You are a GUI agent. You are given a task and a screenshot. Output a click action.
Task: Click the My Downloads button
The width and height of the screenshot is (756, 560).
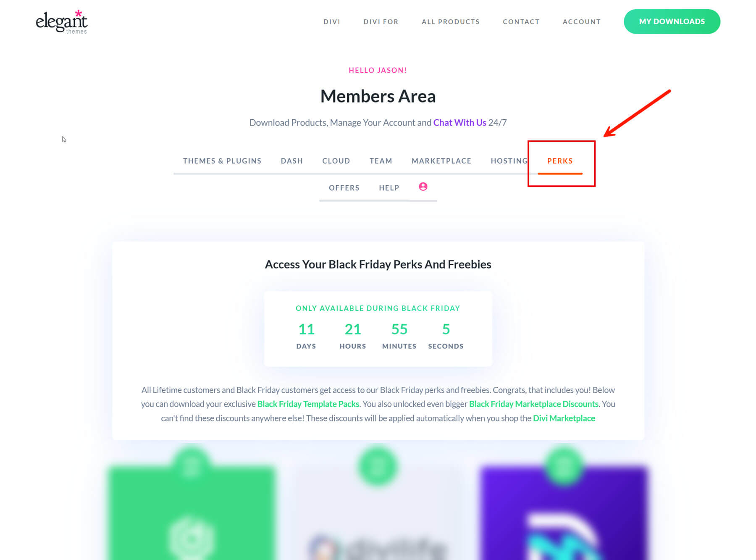(672, 21)
